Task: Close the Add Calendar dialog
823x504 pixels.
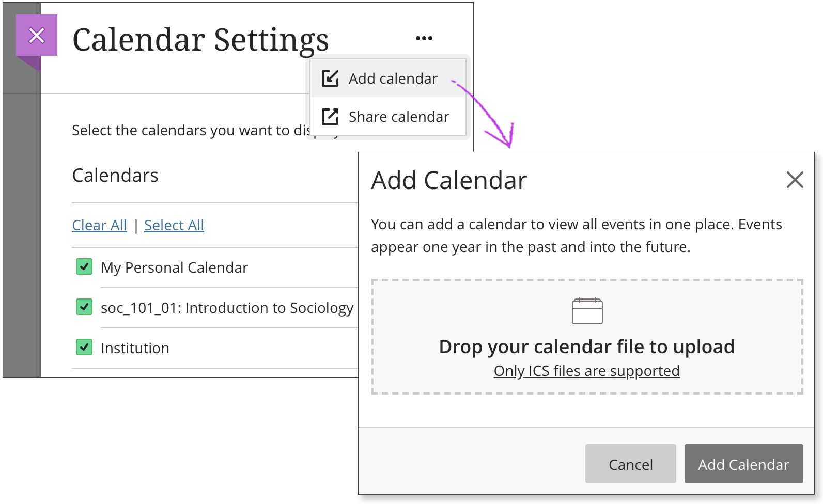Action: (x=795, y=180)
